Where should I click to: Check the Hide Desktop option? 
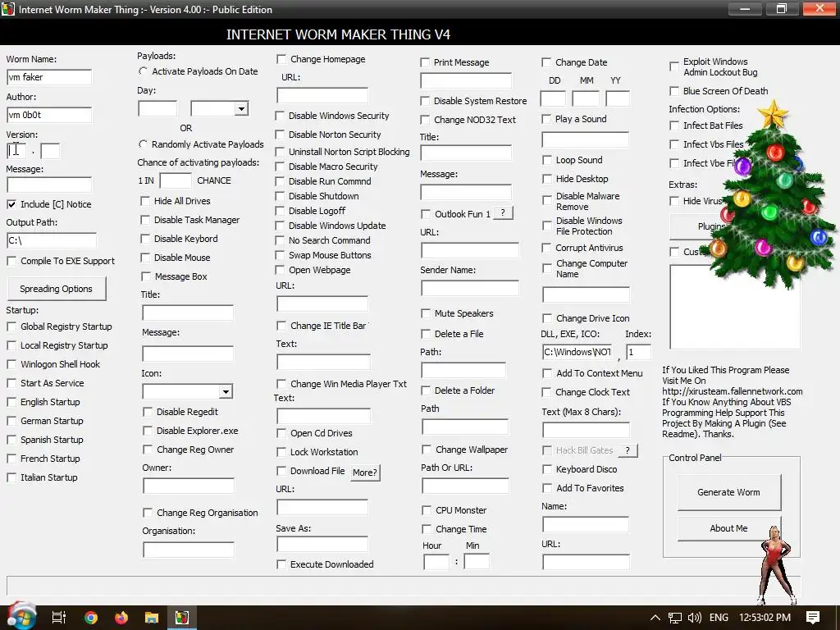click(547, 179)
